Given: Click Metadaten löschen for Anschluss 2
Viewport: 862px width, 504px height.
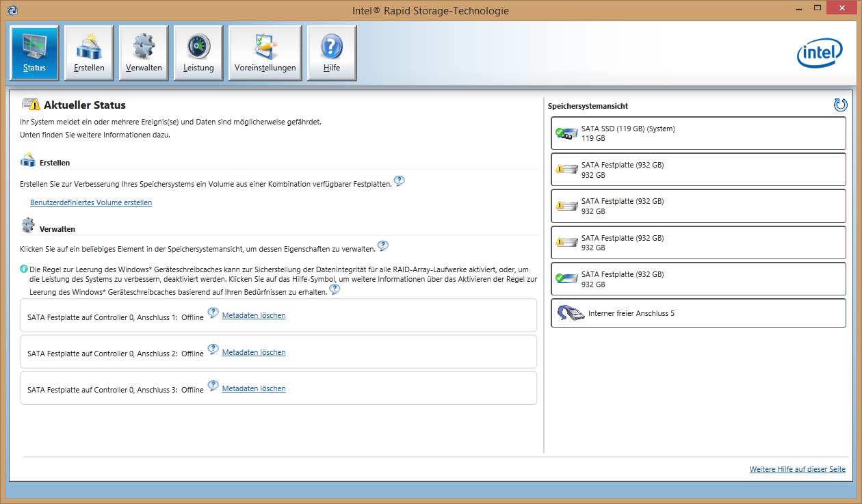Looking at the screenshot, I should click(254, 352).
